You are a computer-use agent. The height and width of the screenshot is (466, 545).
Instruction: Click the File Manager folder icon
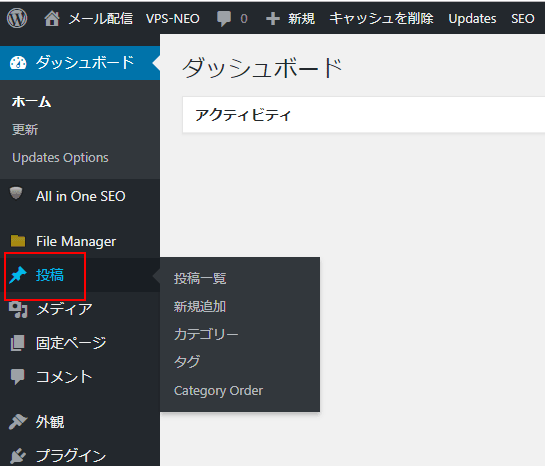[18, 241]
